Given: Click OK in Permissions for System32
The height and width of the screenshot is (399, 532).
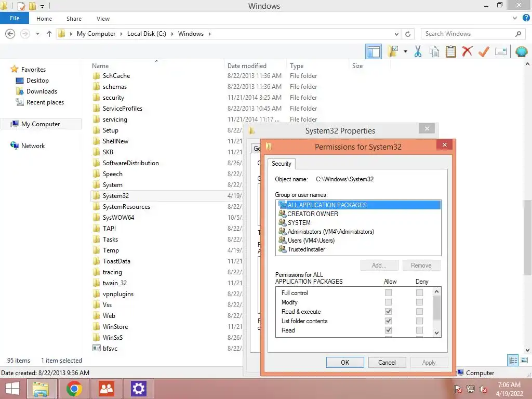Looking at the screenshot, I should click(345, 362).
